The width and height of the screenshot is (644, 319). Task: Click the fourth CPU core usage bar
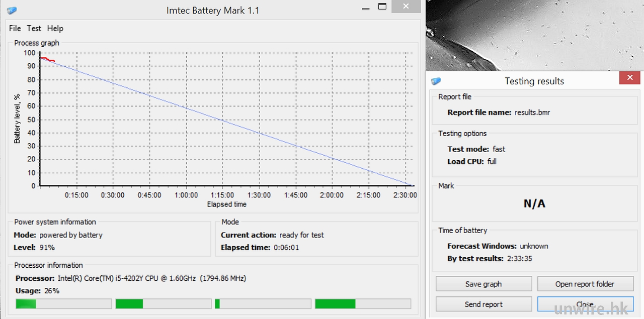363,303
